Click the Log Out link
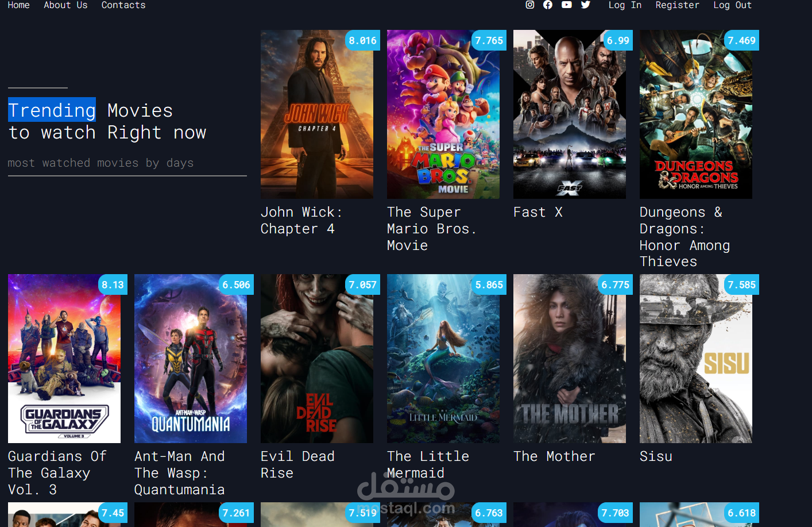This screenshot has width=812, height=527. pyautogui.click(x=732, y=5)
